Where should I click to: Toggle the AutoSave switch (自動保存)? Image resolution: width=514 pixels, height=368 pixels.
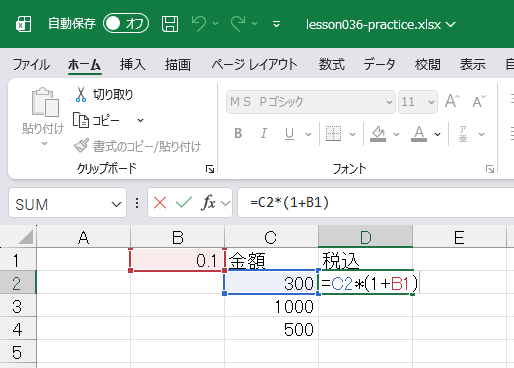click(126, 24)
